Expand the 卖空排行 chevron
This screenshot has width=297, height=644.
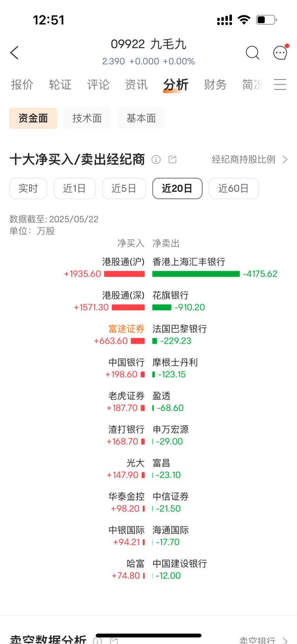pos(285,641)
